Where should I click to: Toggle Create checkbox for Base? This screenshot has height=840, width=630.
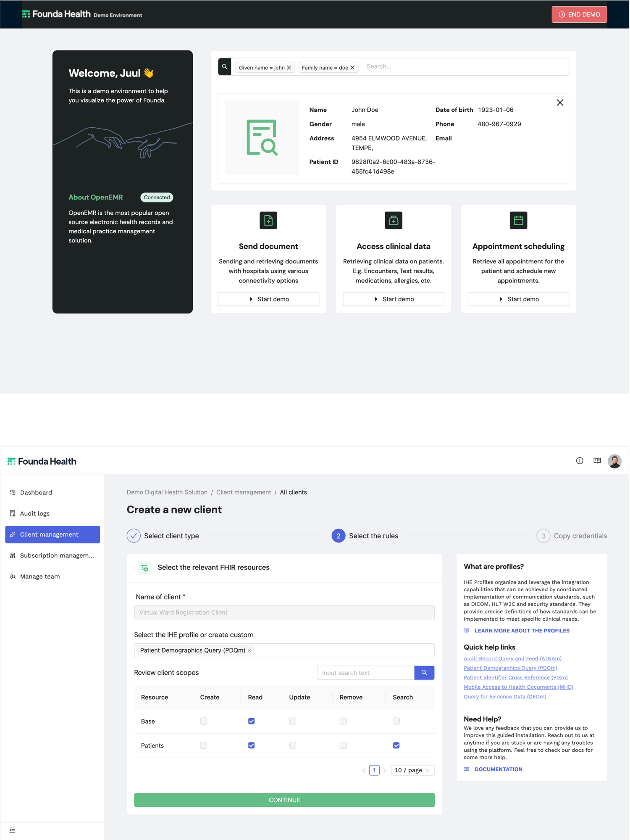tap(204, 721)
